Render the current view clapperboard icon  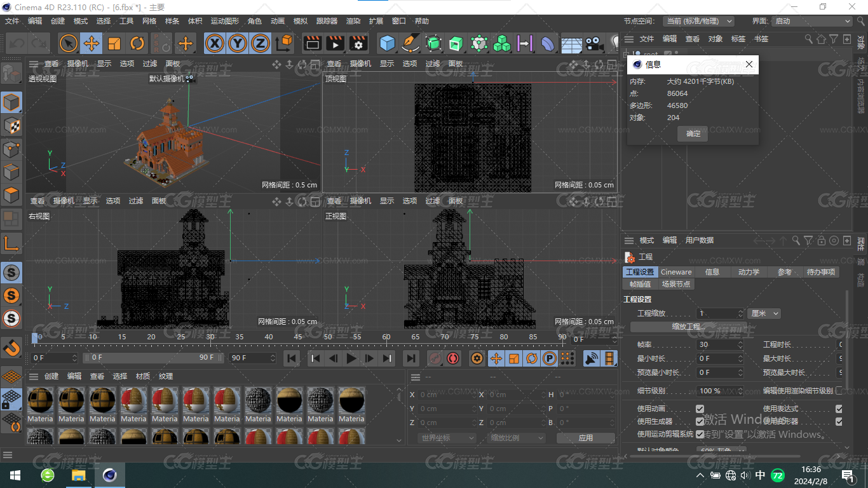[x=312, y=43]
